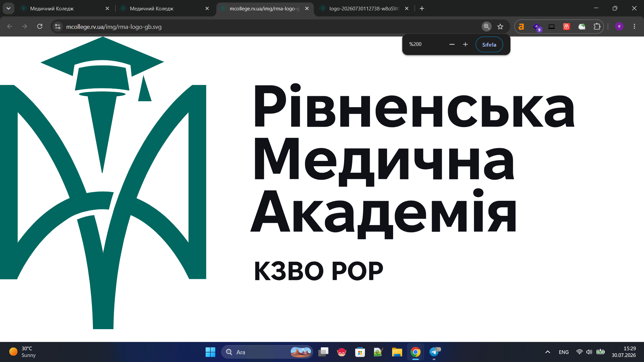Increase zoom with the plus button
The width and height of the screenshot is (644, 362).
click(465, 44)
